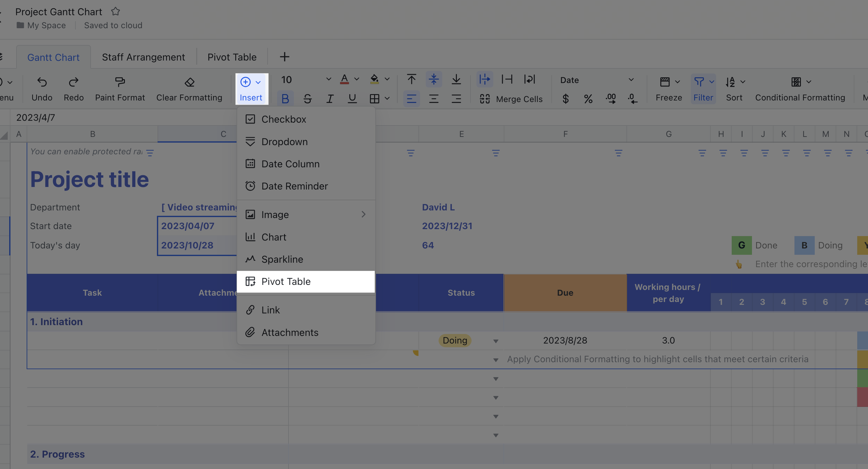Toggle bold formatting

pos(285,99)
